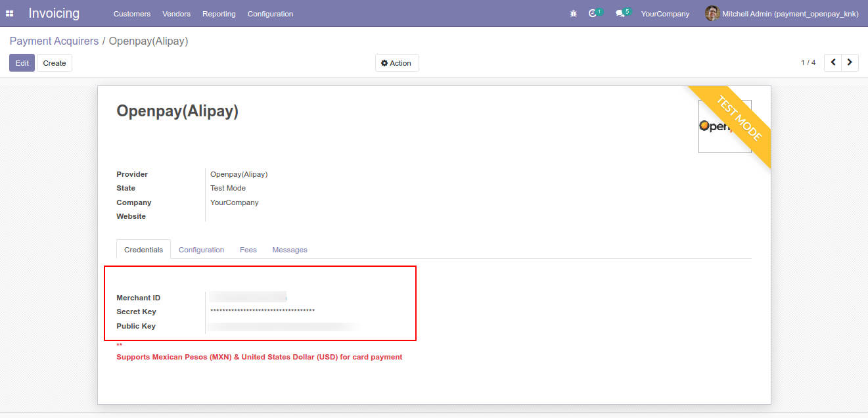This screenshot has width=868, height=418.
Task: Open the Action dropdown
Action: 397,63
